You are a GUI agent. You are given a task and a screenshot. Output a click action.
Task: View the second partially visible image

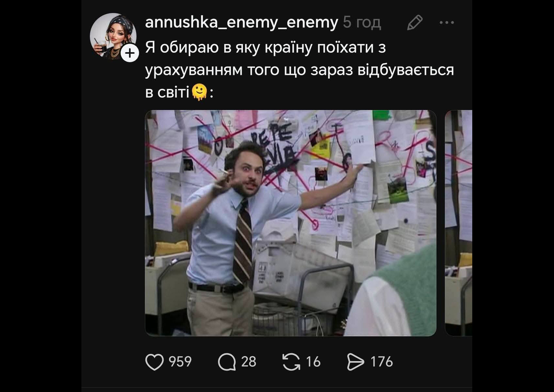click(459, 223)
